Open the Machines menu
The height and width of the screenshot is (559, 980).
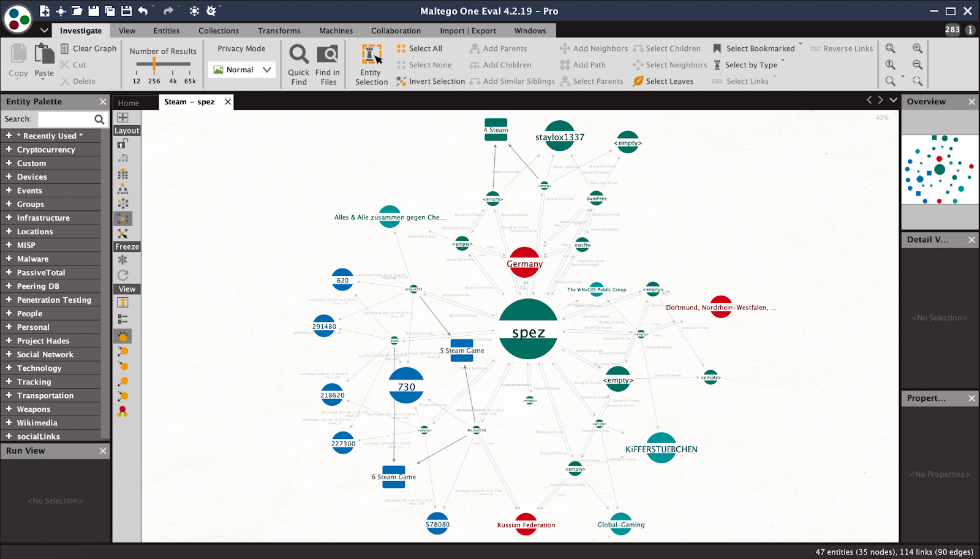tap(336, 30)
